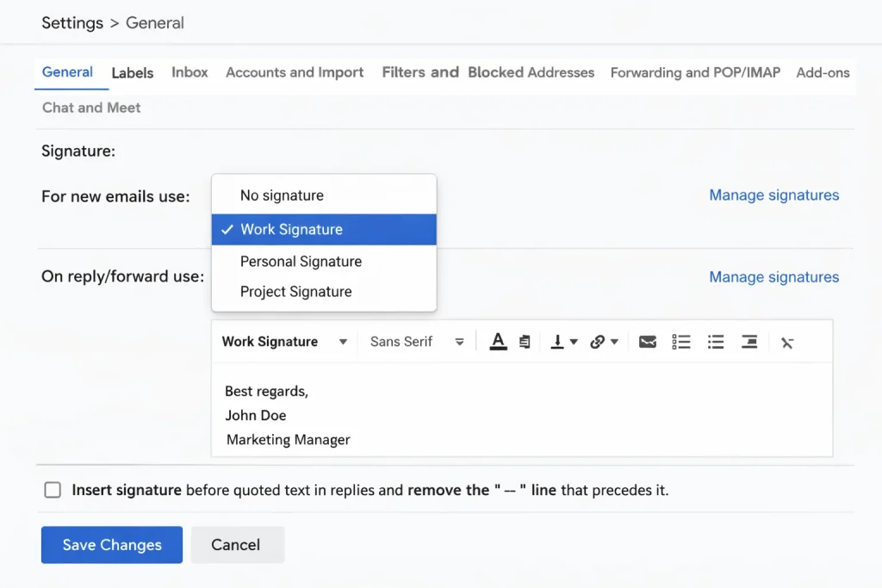Image resolution: width=882 pixels, height=588 pixels.
Task: Click the text color underlined A icon
Action: 498,342
